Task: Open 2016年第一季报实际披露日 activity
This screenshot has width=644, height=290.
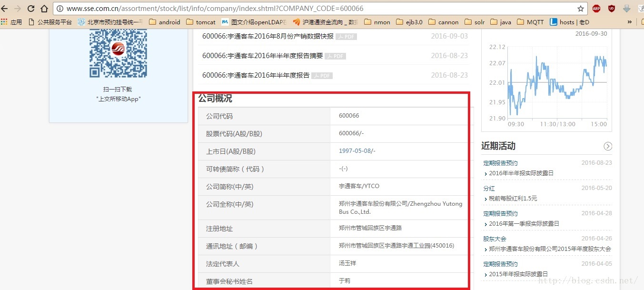Action: [x=524, y=224]
